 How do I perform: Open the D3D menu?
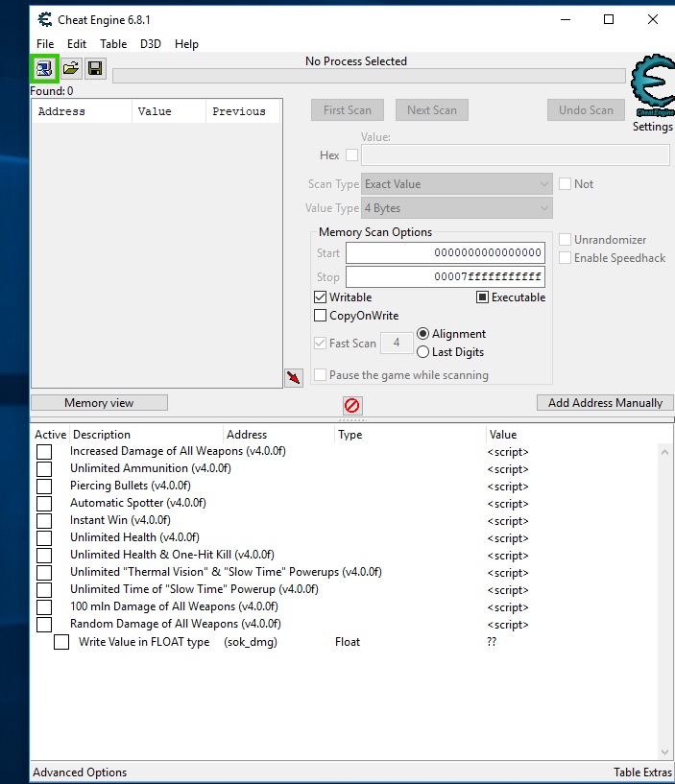[151, 44]
